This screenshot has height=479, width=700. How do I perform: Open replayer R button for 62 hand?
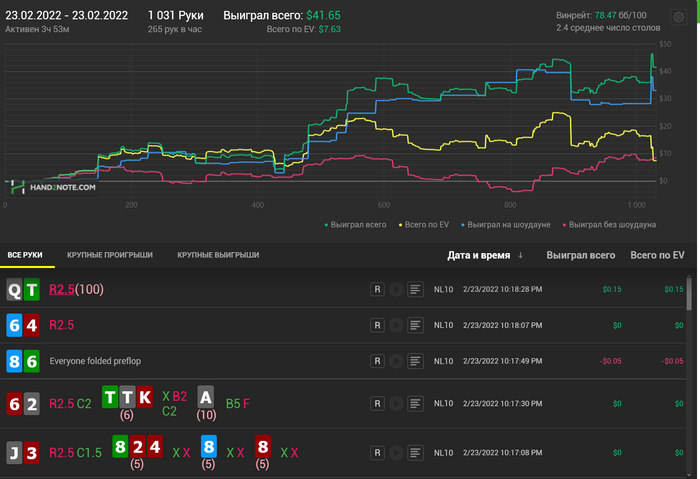coord(377,404)
